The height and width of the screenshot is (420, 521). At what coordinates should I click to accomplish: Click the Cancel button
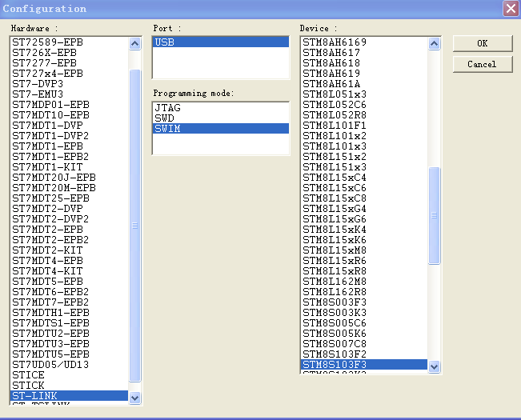(482, 64)
